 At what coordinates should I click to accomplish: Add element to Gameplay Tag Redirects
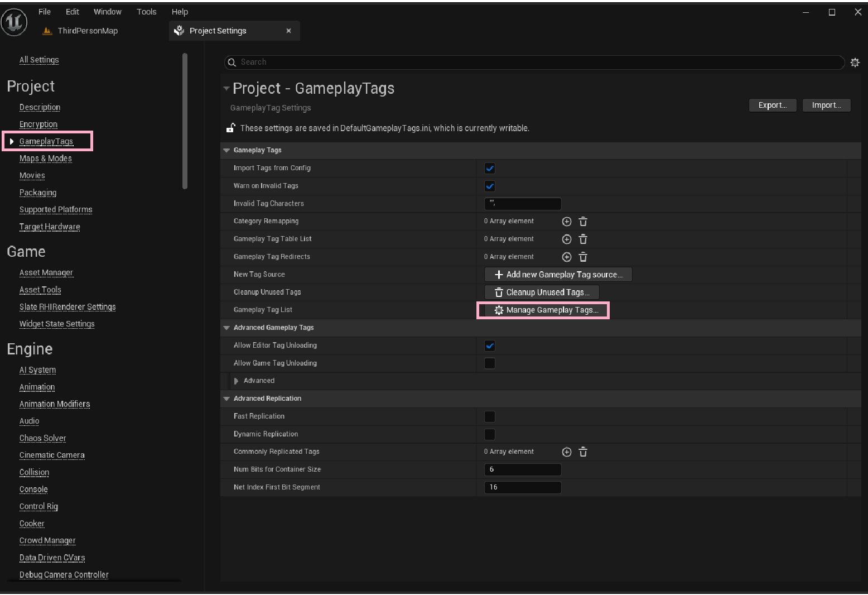point(567,257)
